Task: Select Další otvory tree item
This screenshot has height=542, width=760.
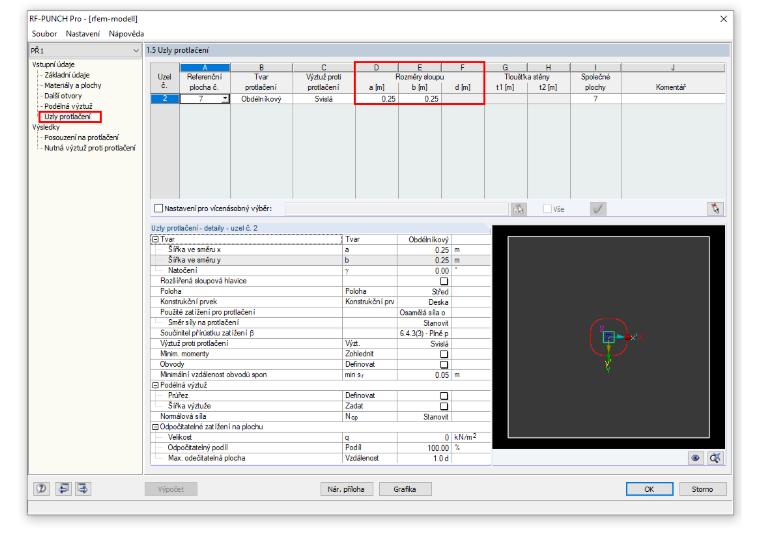Action: point(63,96)
